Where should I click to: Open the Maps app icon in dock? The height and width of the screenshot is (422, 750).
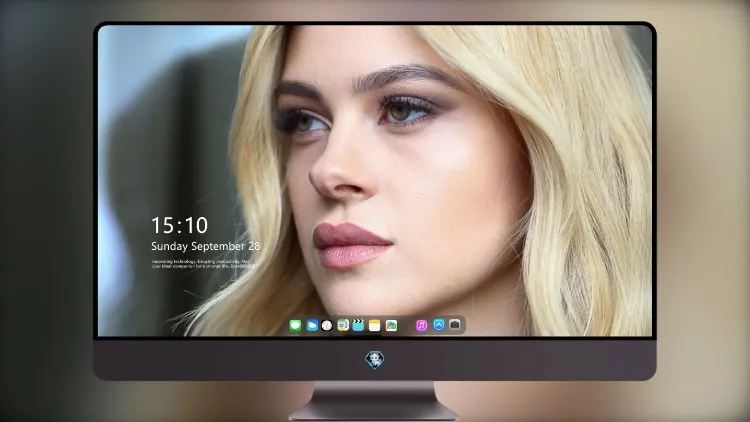(343, 325)
